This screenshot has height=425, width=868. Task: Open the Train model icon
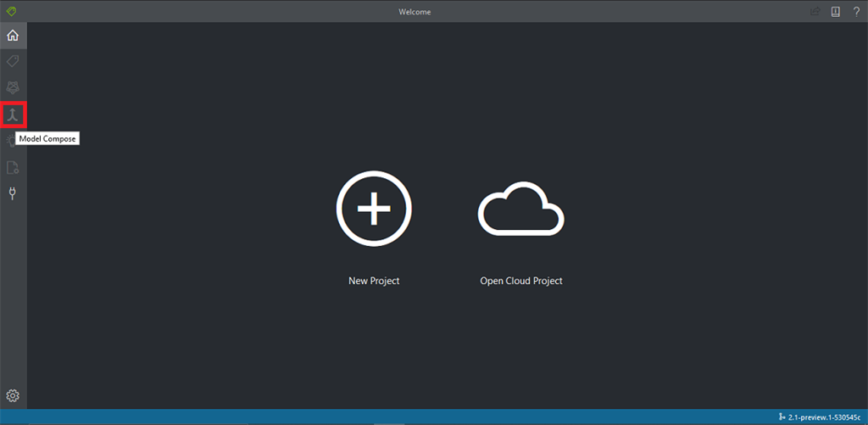(x=13, y=87)
